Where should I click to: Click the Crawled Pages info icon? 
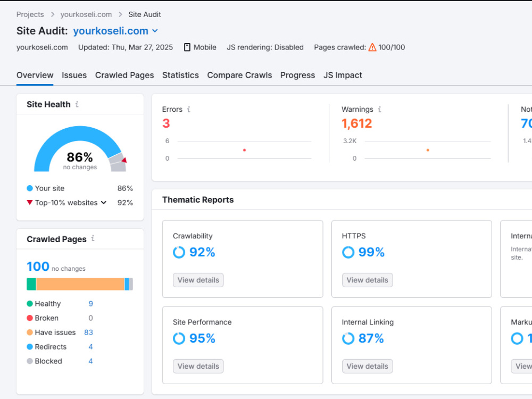(x=93, y=238)
